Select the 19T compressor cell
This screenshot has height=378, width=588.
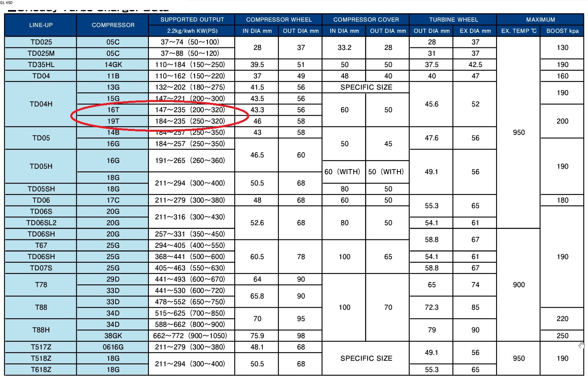[x=113, y=121]
